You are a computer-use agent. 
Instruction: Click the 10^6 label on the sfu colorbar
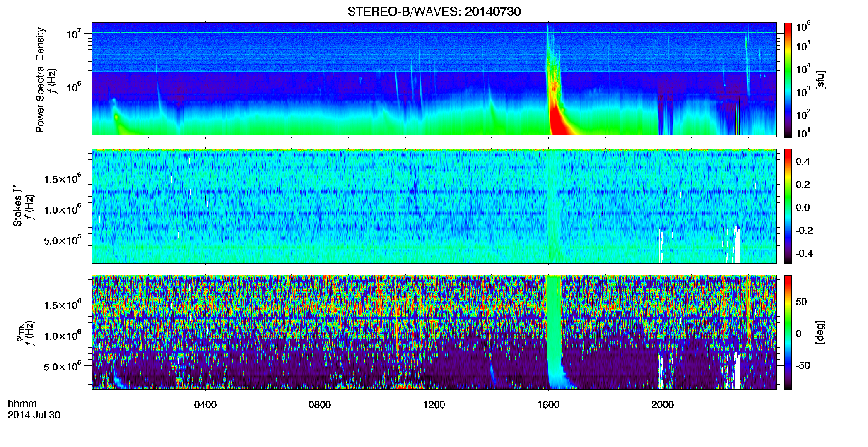point(803,26)
